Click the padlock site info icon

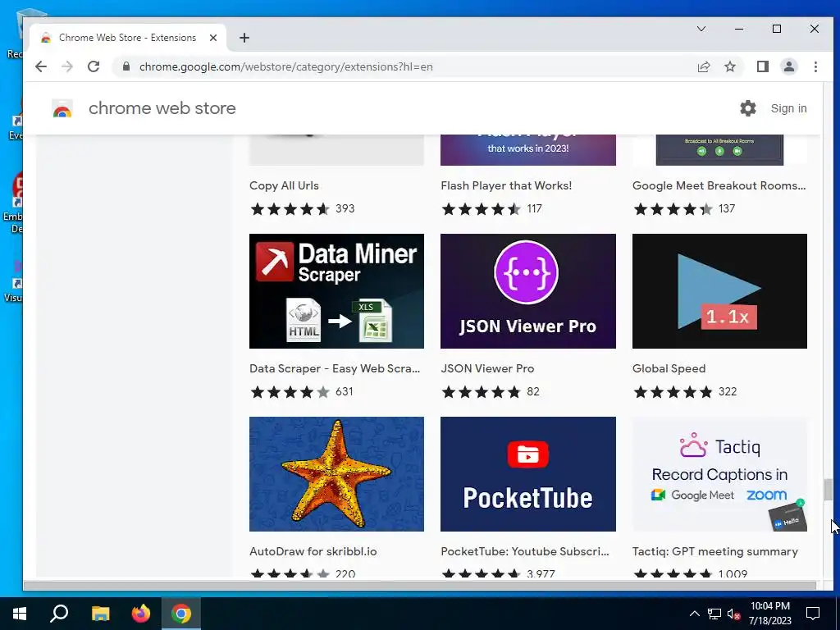pos(126,66)
